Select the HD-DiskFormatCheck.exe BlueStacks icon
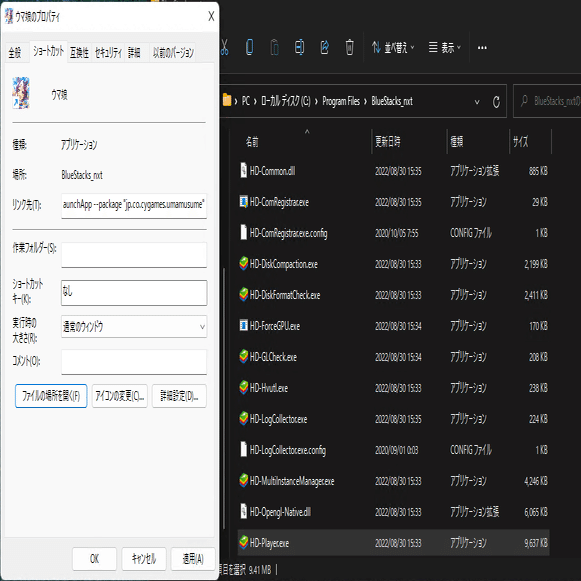This screenshot has height=581, width=581. tap(243, 295)
